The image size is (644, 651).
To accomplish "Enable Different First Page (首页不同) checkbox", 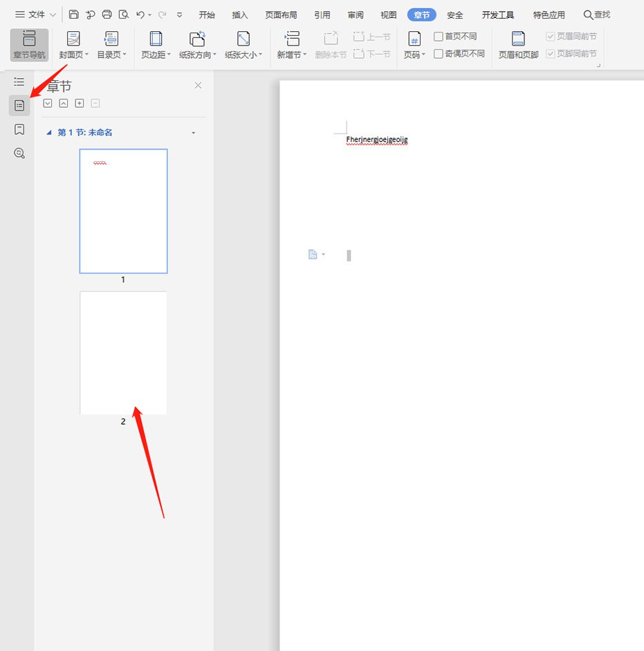I will [x=439, y=37].
